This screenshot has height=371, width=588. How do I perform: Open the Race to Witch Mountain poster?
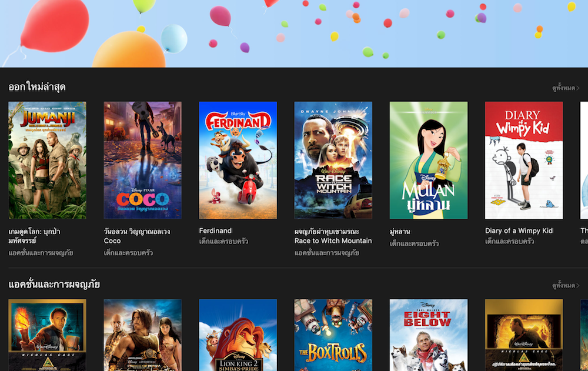[333, 160]
